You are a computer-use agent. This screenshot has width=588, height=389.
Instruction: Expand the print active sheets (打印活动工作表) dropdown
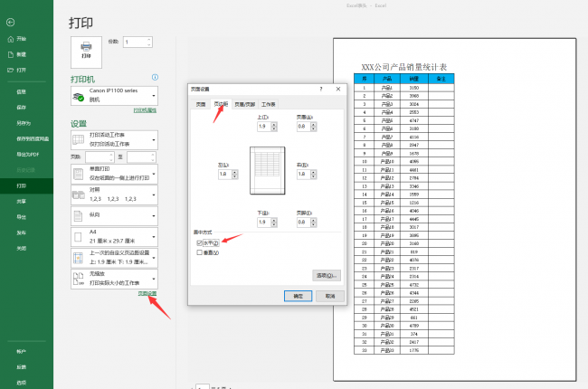154,140
